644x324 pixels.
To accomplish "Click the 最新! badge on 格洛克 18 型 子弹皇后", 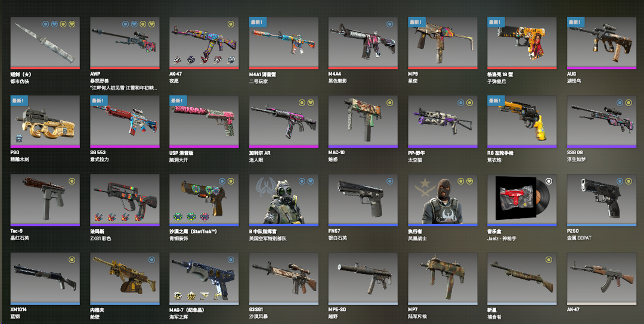I will [496, 22].
